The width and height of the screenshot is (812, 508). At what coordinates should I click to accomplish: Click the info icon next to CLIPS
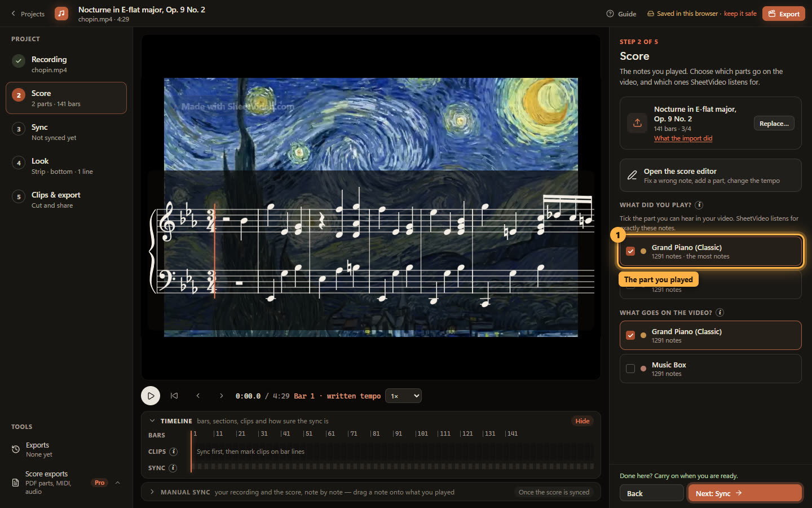coord(174,452)
